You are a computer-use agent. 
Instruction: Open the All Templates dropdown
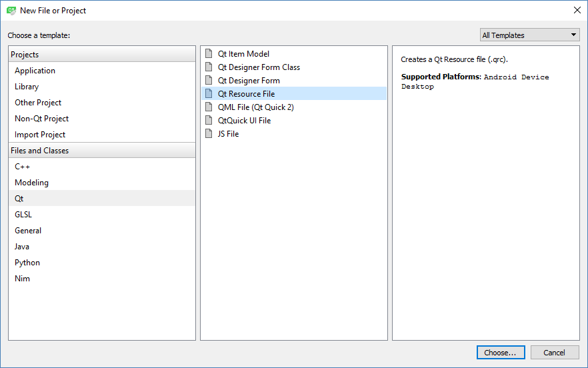530,35
